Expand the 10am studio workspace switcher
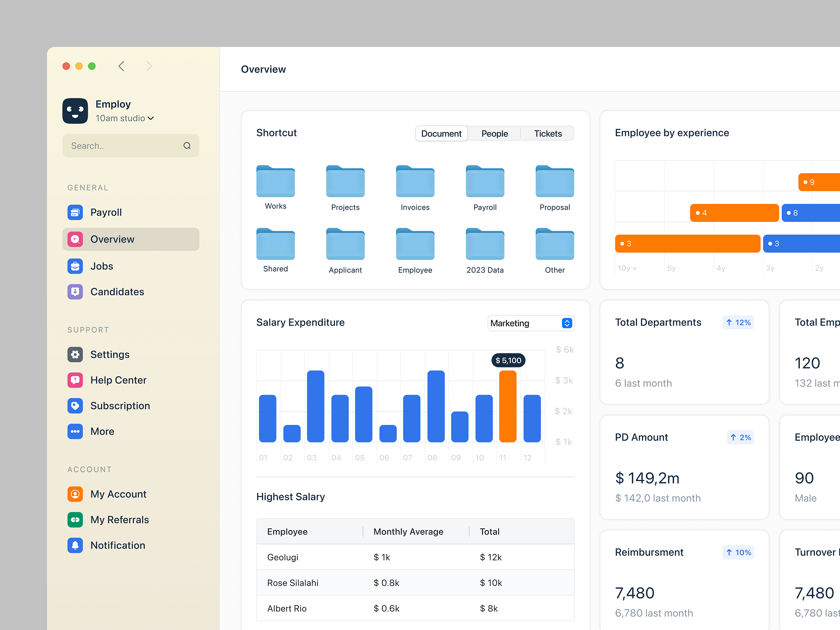The width and height of the screenshot is (840, 630). (125, 118)
